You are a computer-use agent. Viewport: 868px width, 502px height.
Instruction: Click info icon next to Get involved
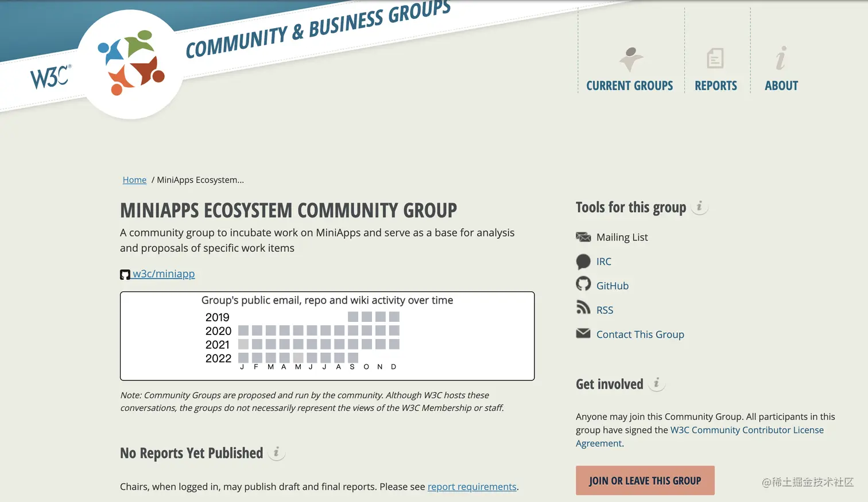657,383
